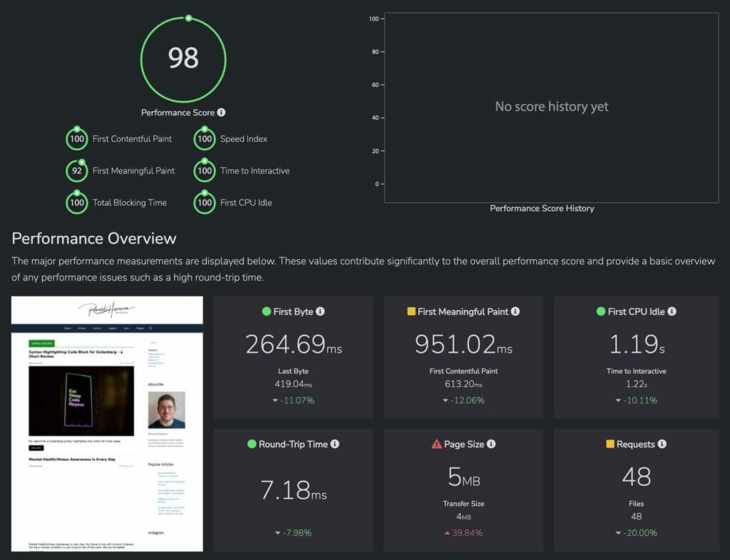The image size is (730, 560).
Task: Click the First CPU Idle 100 score gauge
Action: (205, 202)
